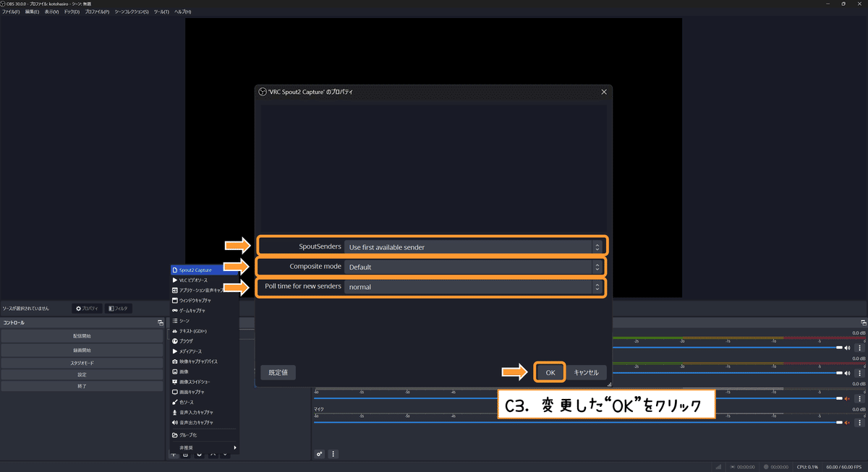Select the ブラウザ globe source
Screen dimensions: 868x472
point(203,340)
